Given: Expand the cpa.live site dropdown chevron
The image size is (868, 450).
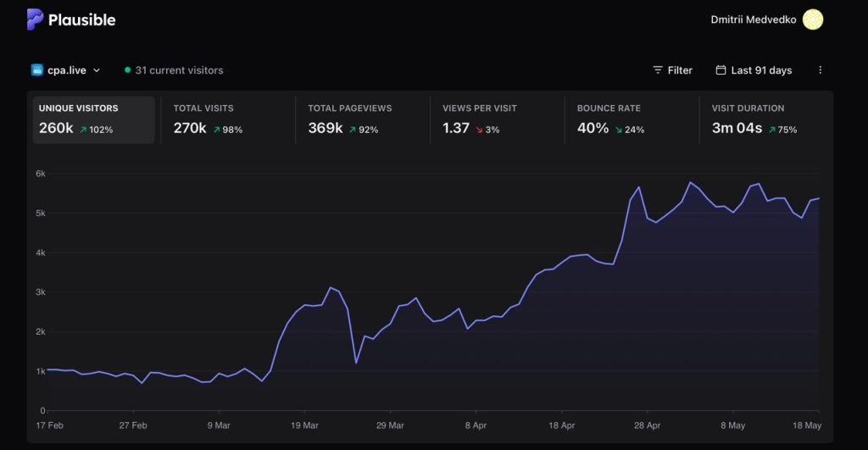Looking at the screenshot, I should pos(97,70).
